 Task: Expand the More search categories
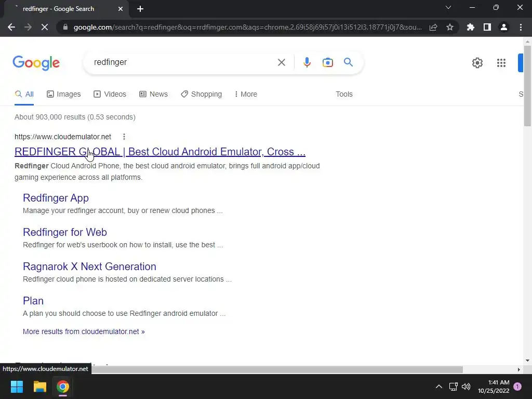[246, 95]
